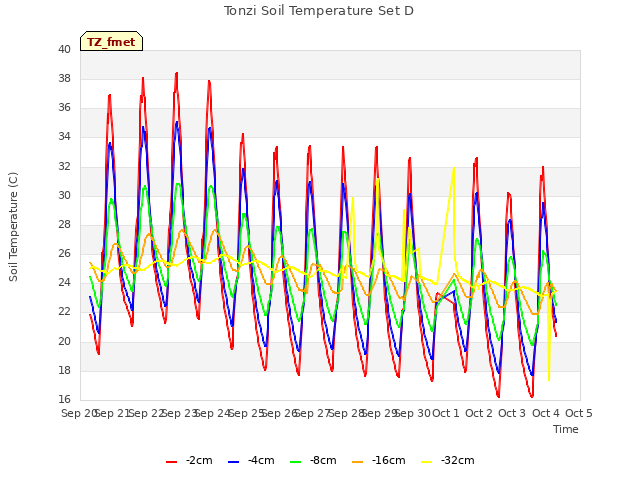Click the 16 y-axis tick label
Viewport: 640px width, 480px height.
(x=64, y=400)
